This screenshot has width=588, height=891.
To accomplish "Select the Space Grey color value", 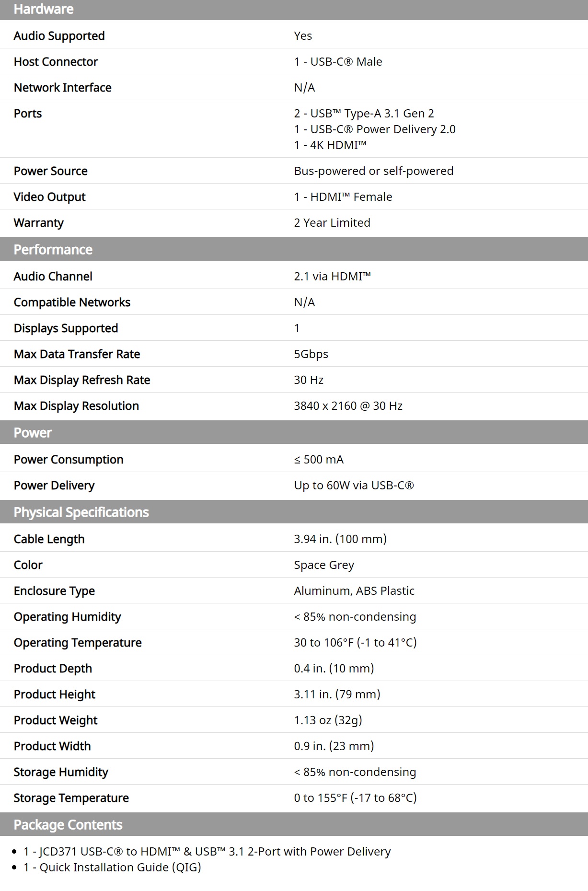I will click(323, 565).
